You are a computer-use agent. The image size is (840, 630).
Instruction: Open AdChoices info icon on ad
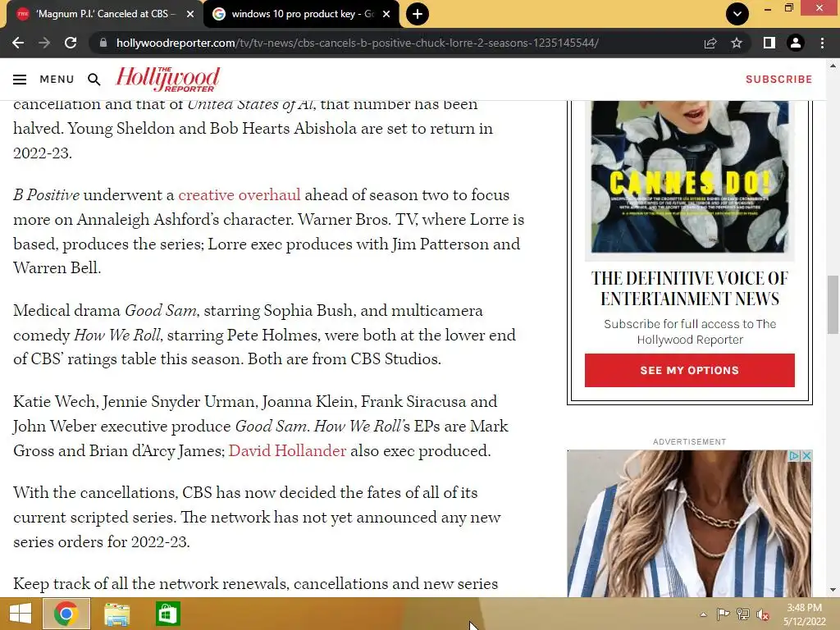click(x=794, y=456)
